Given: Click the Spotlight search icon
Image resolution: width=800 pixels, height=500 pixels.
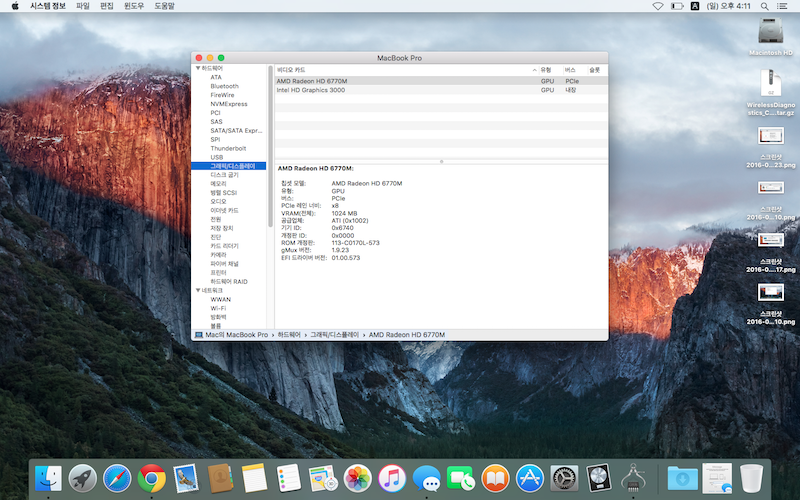Looking at the screenshot, I should tap(765, 6).
